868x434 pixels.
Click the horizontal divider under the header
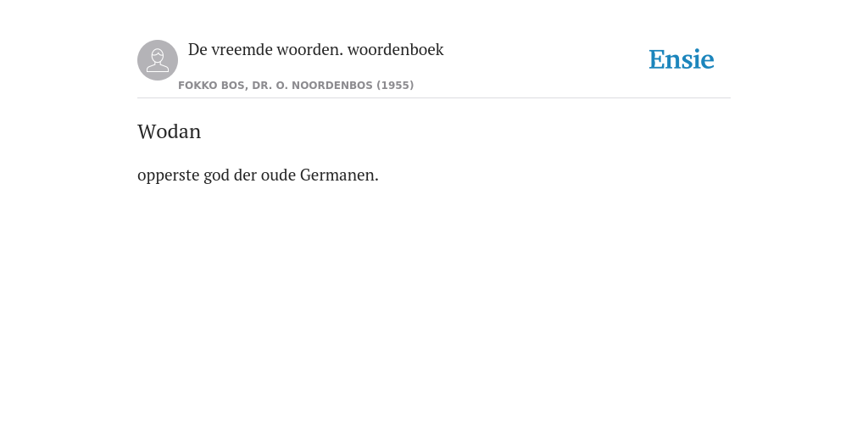434,98
